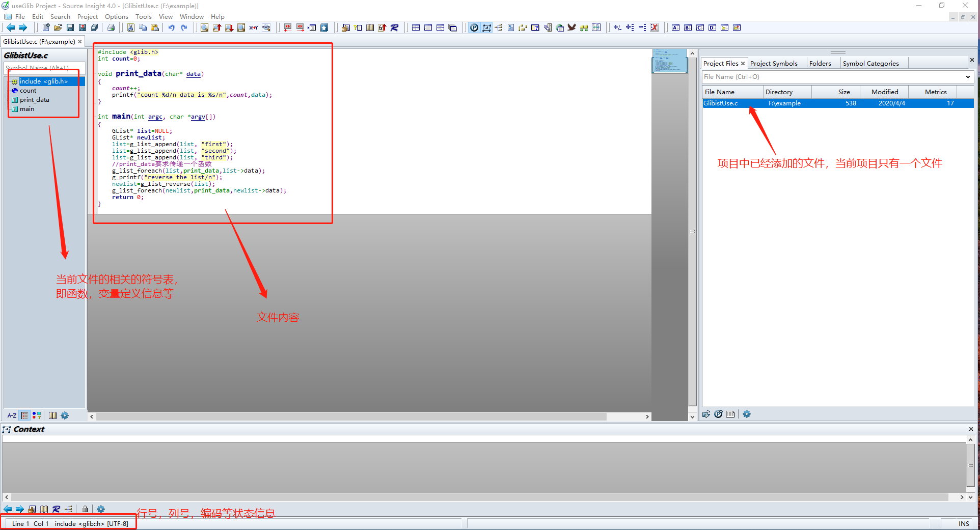This screenshot has width=980, height=530.
Task: Toggle the highlighted circled-P toolbar button
Action: click(474, 27)
